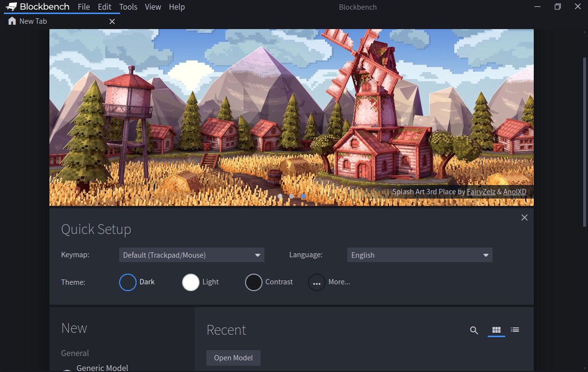Click the General category label
Viewport: 588px width, 372px height.
pyautogui.click(x=75, y=353)
